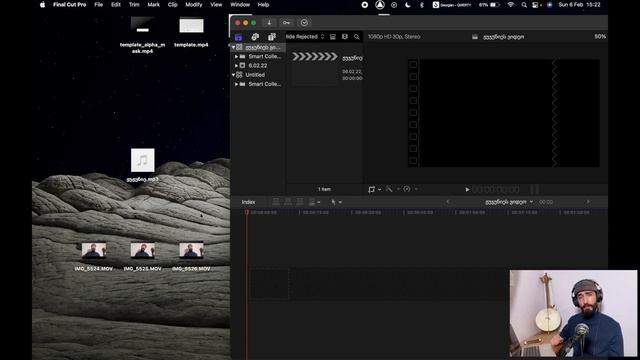Image resolution: width=640 pixels, height=360 pixels.
Task: Select the Untitled library row
Action: coord(258,75)
